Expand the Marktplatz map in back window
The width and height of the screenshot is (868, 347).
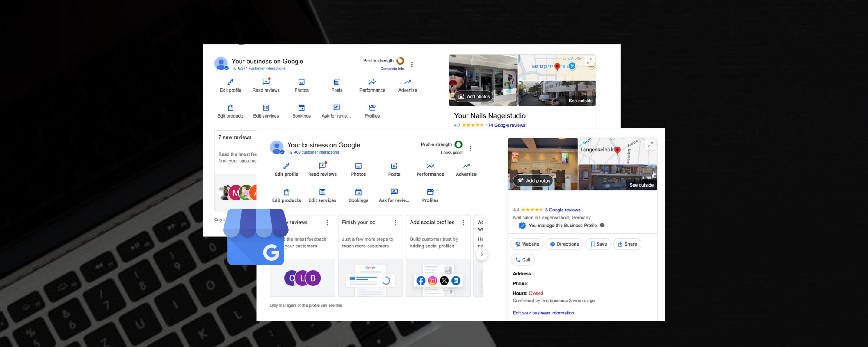pyautogui.click(x=589, y=61)
